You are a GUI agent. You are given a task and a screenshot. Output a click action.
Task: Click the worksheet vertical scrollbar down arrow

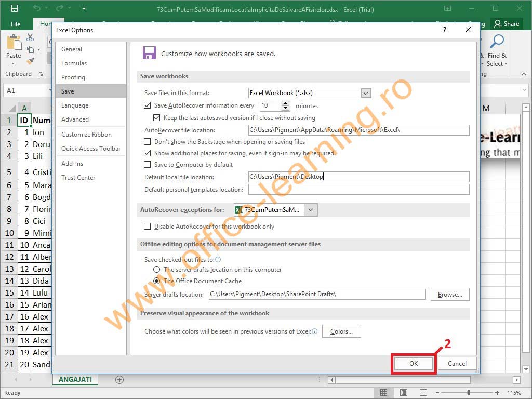point(526,369)
